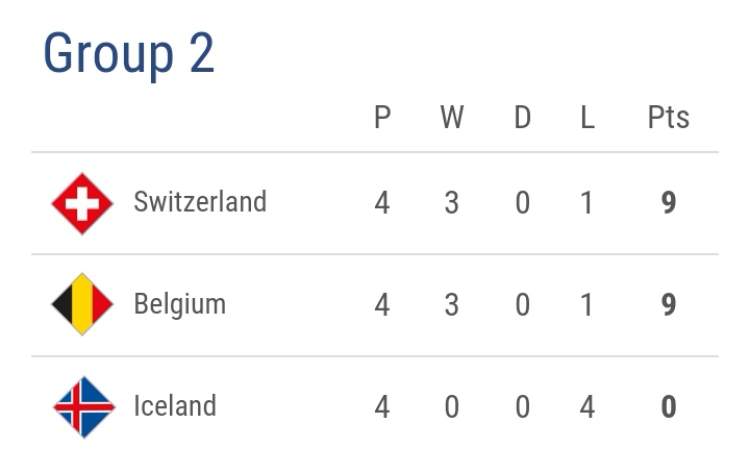This screenshot has width=750, height=473.
Task: Click the L column header
Action: tap(587, 118)
